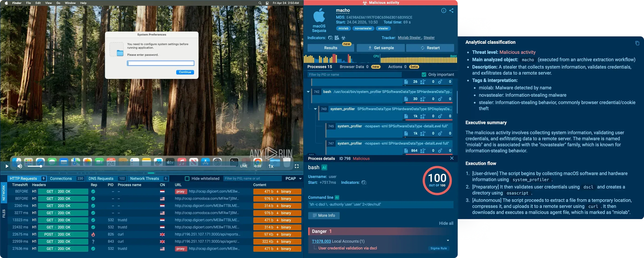Screen dimensions: 644x258
Task: Focus the password field in System Preferences dialog
Action: tap(161, 63)
